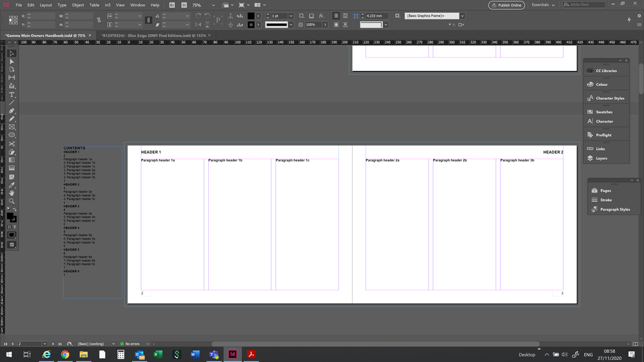Open the Layers panel

(x=601, y=158)
